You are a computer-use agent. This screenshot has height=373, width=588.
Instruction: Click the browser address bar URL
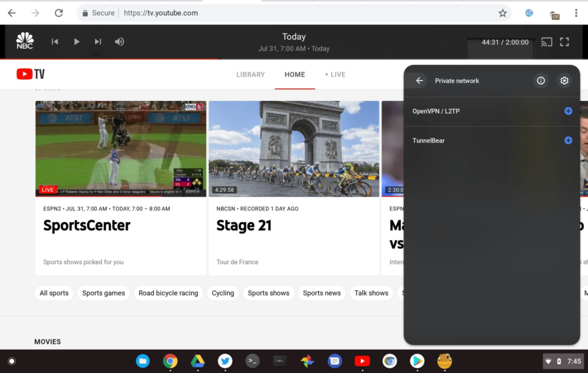(x=160, y=13)
